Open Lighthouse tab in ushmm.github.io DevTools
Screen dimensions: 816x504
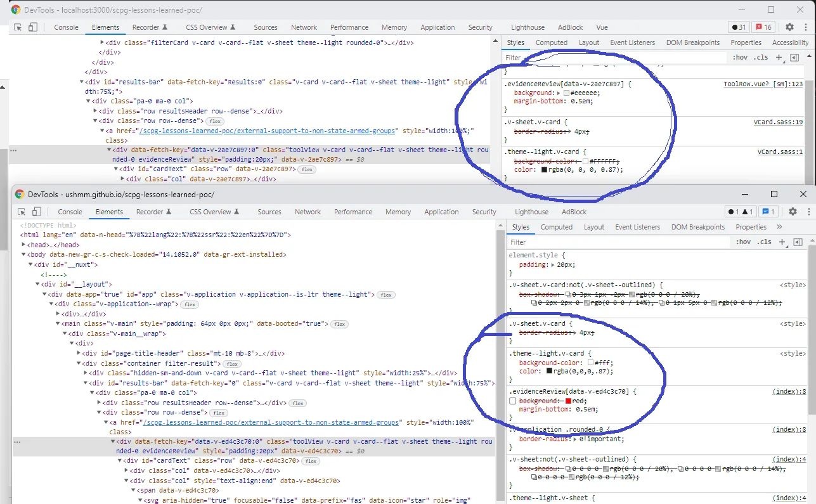pyautogui.click(x=531, y=212)
